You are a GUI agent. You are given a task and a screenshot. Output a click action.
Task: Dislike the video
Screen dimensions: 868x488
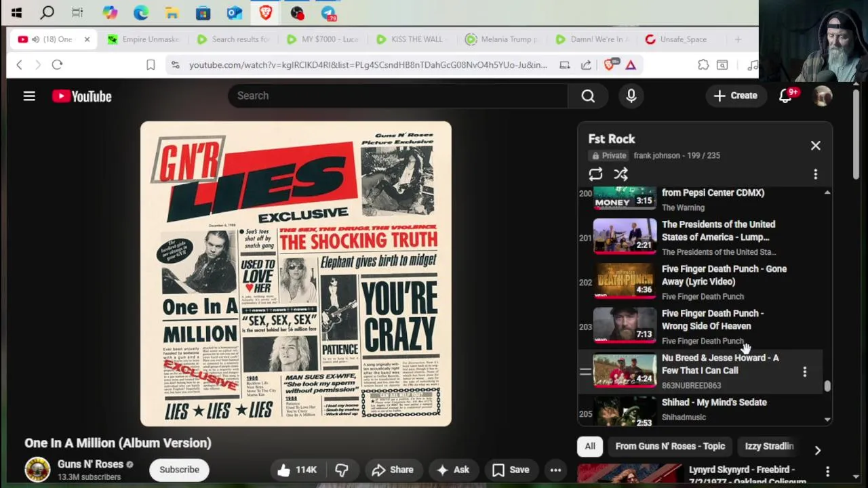pyautogui.click(x=341, y=470)
